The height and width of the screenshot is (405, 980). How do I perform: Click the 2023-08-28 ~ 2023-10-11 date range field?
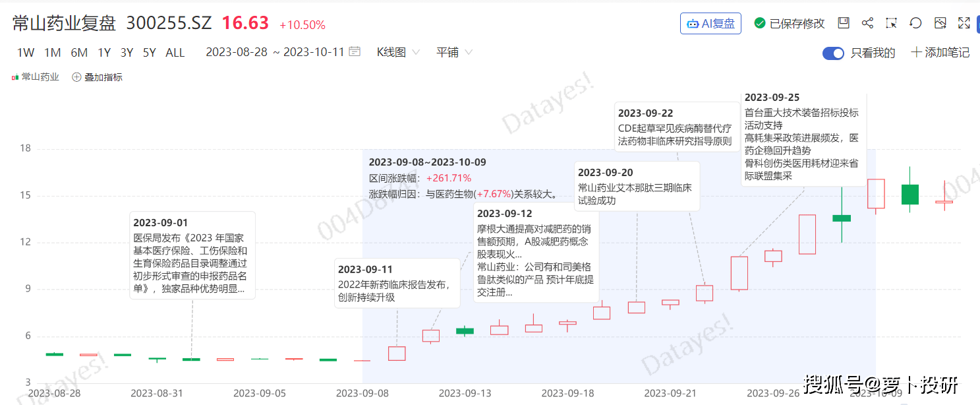point(275,52)
